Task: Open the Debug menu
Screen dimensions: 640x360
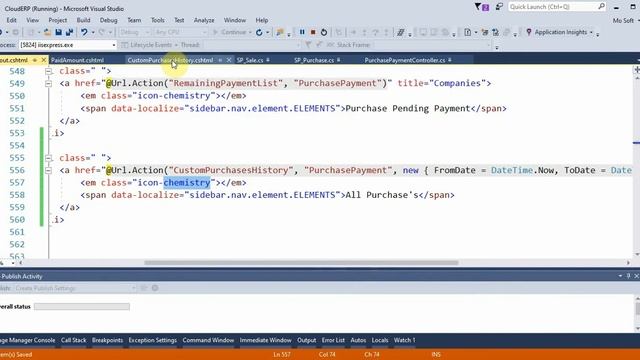Action: [108, 20]
